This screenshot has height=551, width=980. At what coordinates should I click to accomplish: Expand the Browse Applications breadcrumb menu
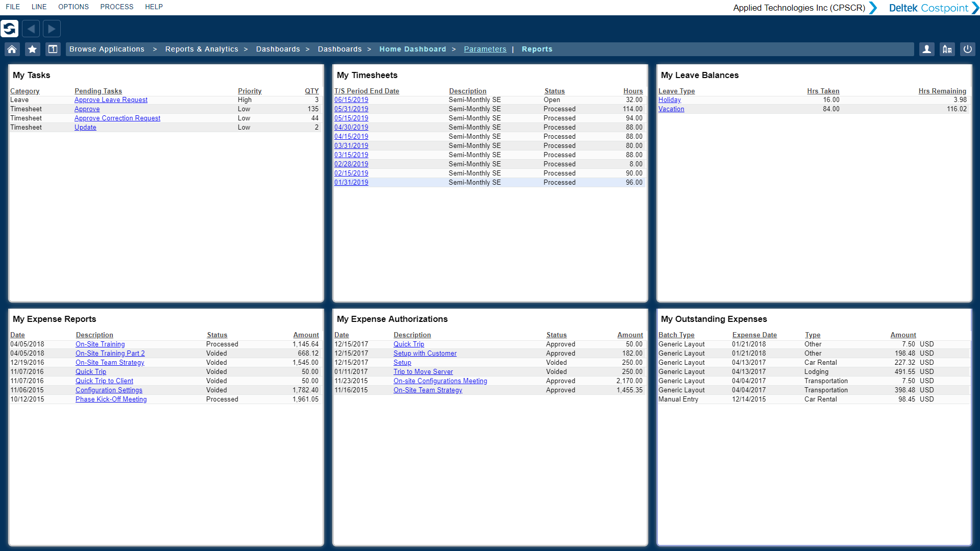click(107, 49)
